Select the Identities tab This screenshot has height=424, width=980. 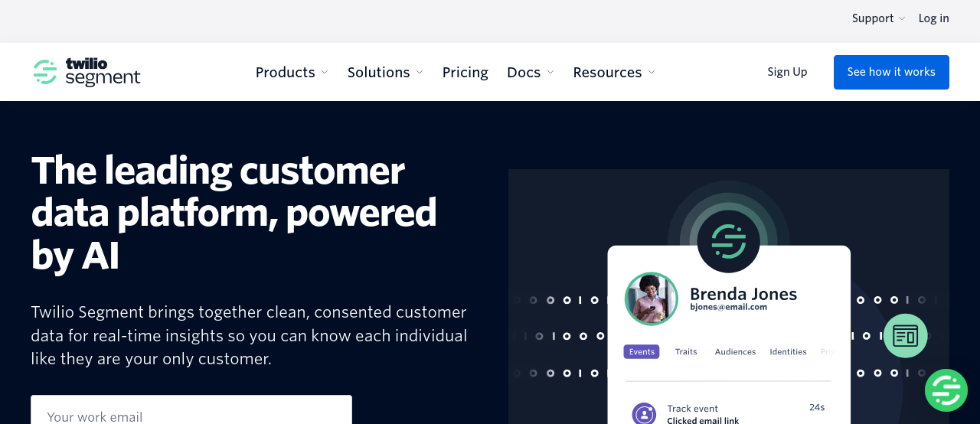point(788,352)
